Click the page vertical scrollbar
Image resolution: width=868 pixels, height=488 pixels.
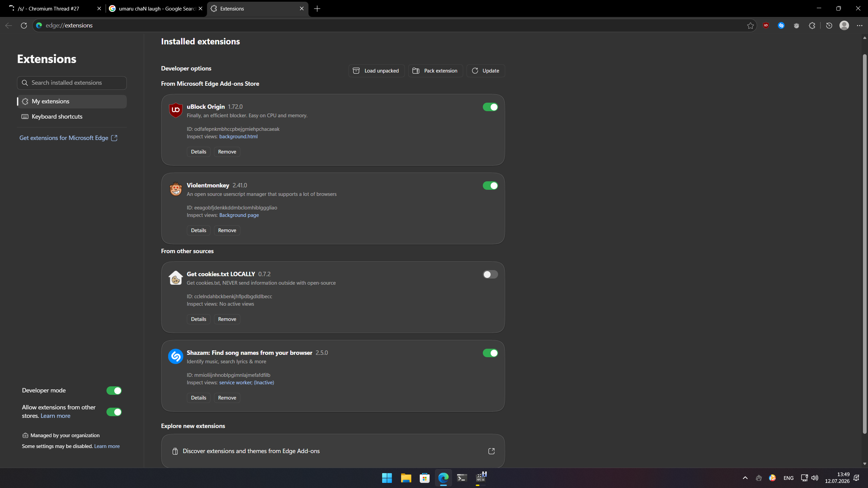[864, 244]
